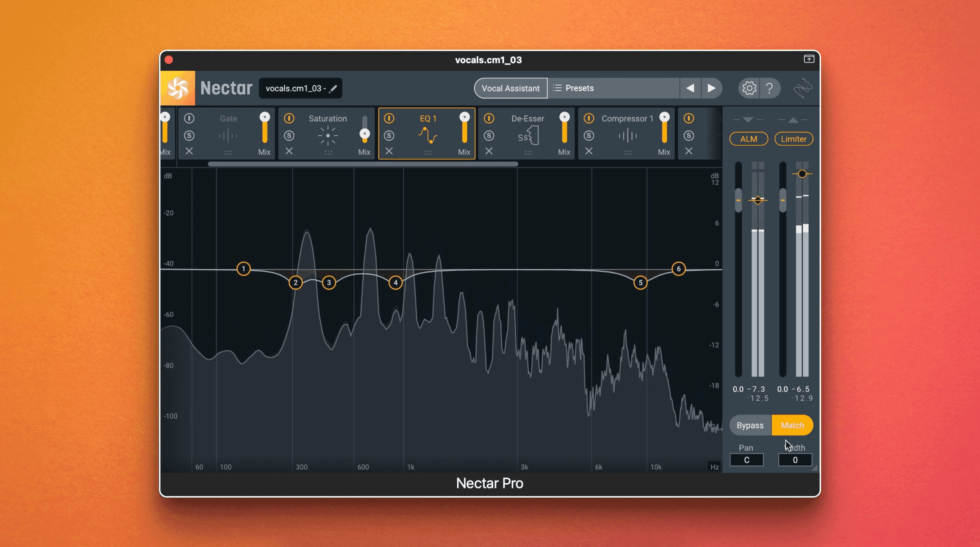980x547 pixels.
Task: Click the iZotope swirl logo icon
Action: [x=802, y=88]
